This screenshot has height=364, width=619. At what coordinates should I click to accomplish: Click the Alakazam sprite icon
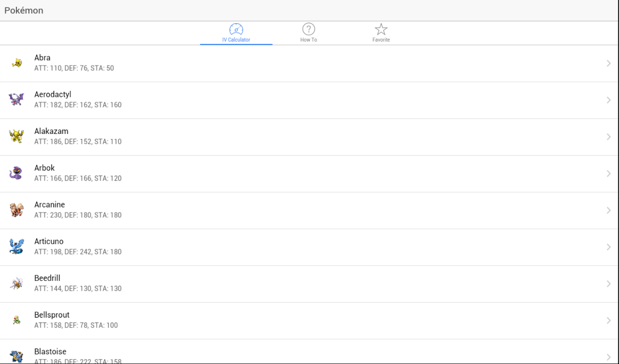pos(16,136)
